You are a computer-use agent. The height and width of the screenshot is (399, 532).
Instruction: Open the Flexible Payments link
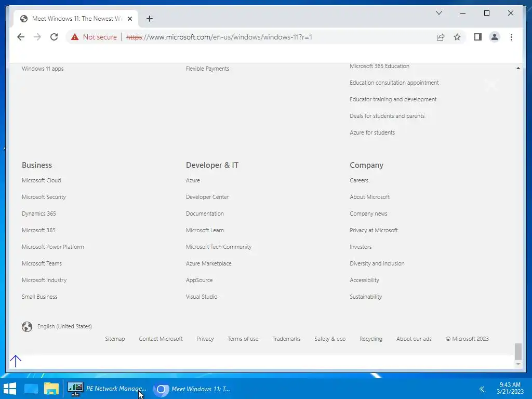coord(207,69)
